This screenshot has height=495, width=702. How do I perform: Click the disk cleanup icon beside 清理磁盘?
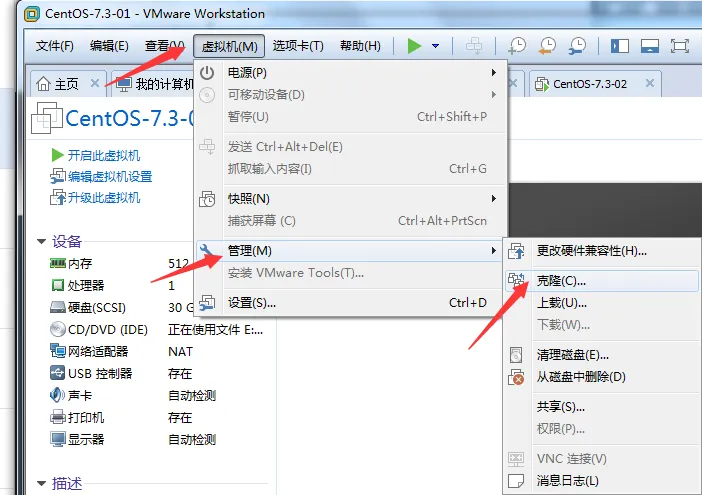click(x=516, y=355)
